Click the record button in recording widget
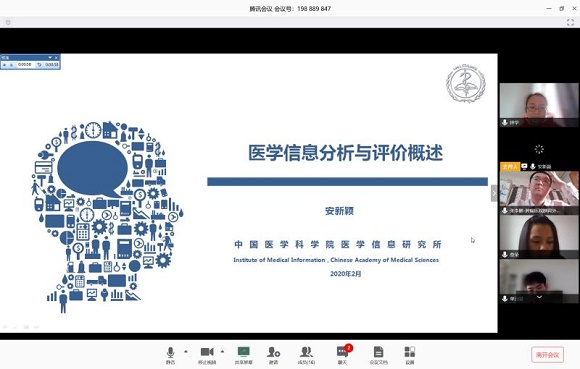Screen dimensions: 580x369 (5, 65)
